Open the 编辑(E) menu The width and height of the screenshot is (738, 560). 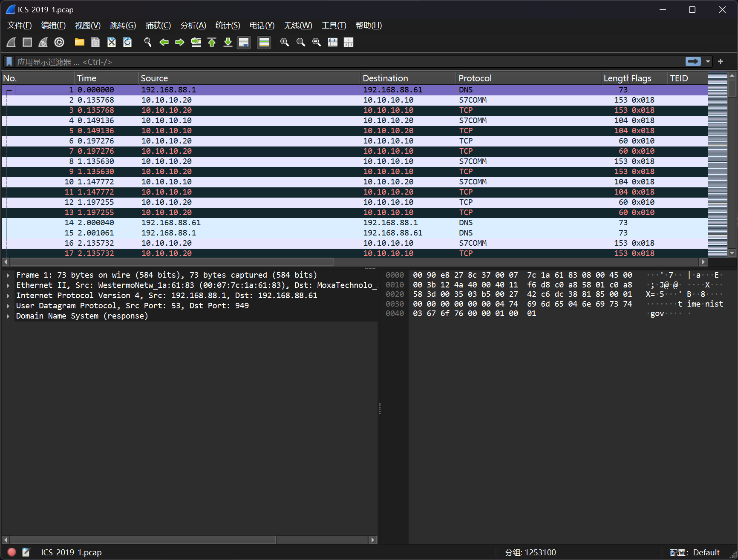53,26
